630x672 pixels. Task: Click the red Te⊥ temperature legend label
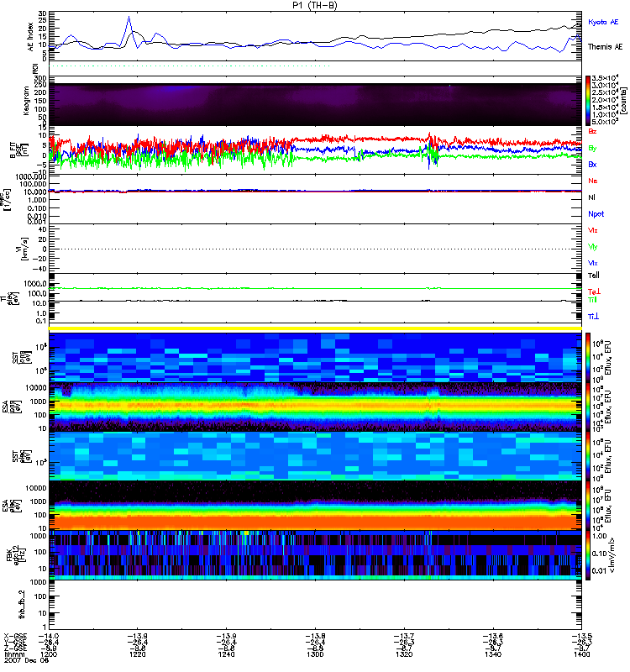(x=594, y=291)
